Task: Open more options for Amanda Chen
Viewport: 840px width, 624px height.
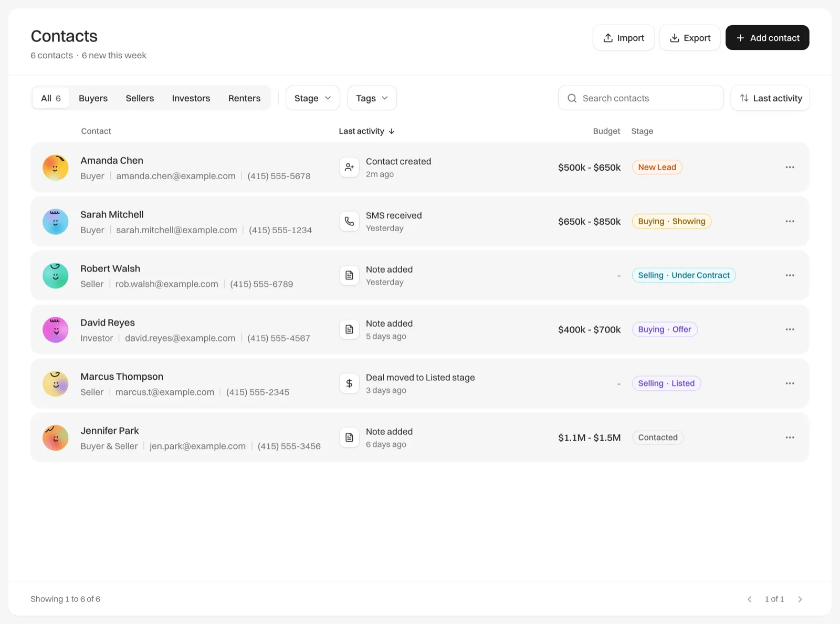Action: [x=790, y=167]
